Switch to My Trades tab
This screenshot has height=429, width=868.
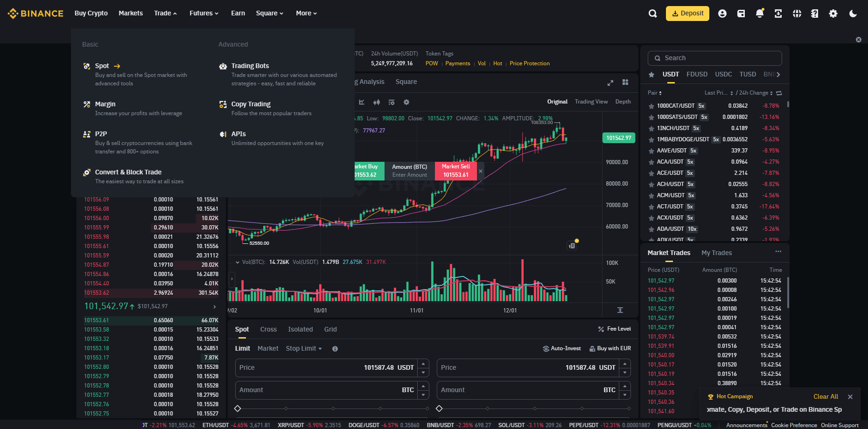point(717,253)
